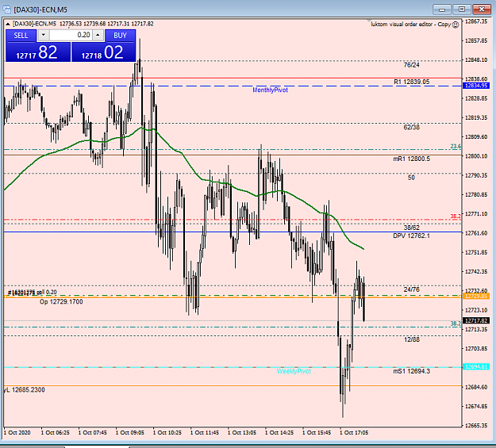This screenshot has width=496, height=448.
Task: Click the SELL button in one-click panel
Action: (x=21, y=36)
